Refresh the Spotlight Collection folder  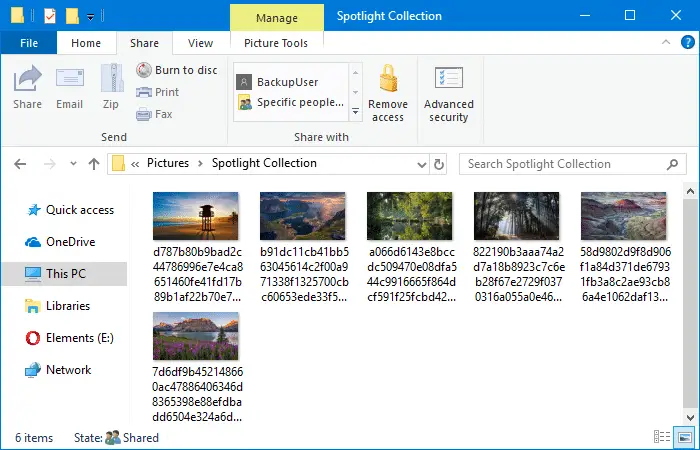[x=439, y=164]
